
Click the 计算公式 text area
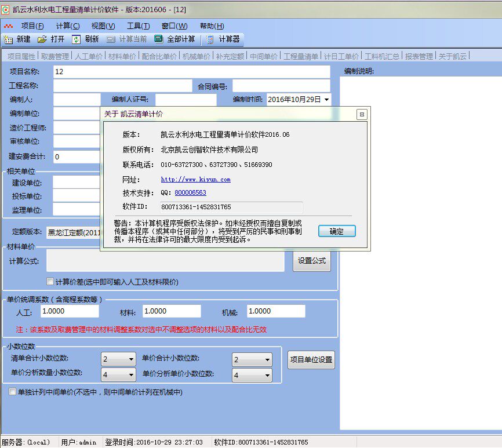click(x=165, y=261)
